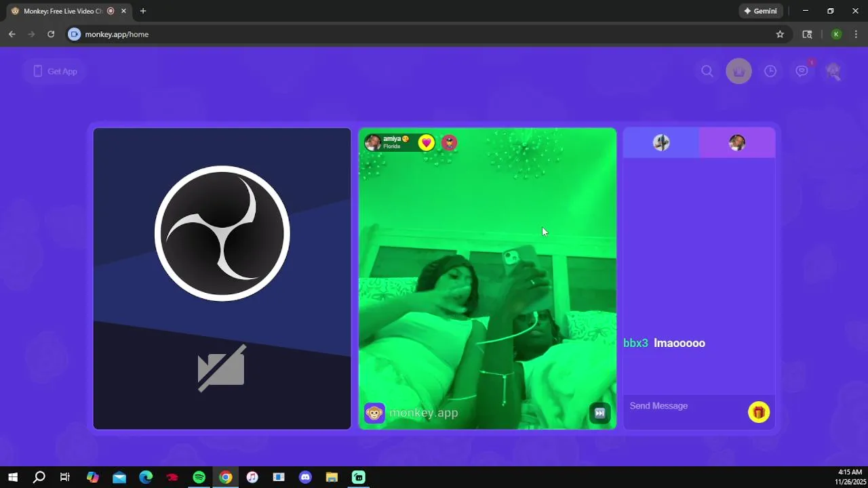This screenshot has height=488, width=868.
Task: Go forward in browser
Action: pos(31,34)
